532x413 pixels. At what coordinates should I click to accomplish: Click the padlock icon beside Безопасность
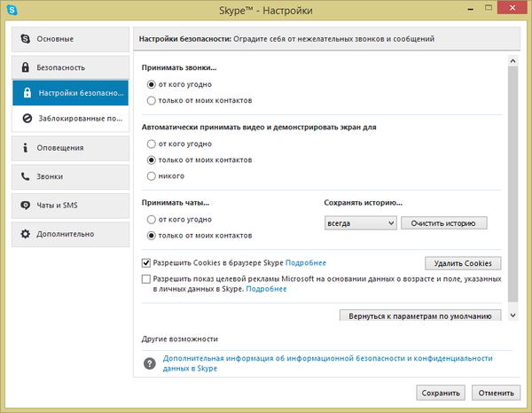coord(26,67)
